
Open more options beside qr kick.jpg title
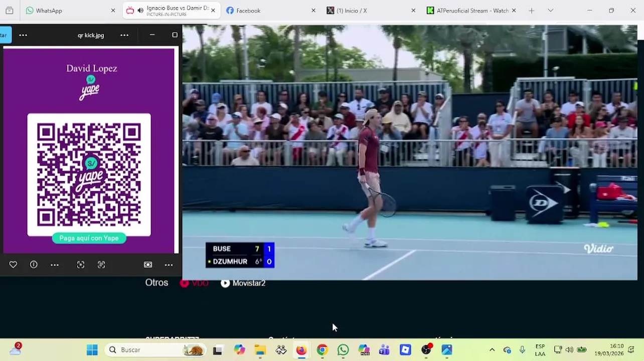124,35
